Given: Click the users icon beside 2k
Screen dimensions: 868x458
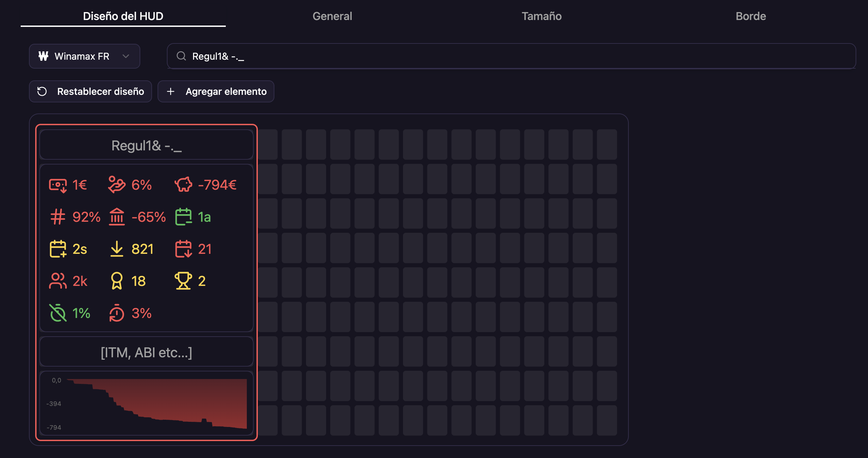Looking at the screenshot, I should coord(58,281).
